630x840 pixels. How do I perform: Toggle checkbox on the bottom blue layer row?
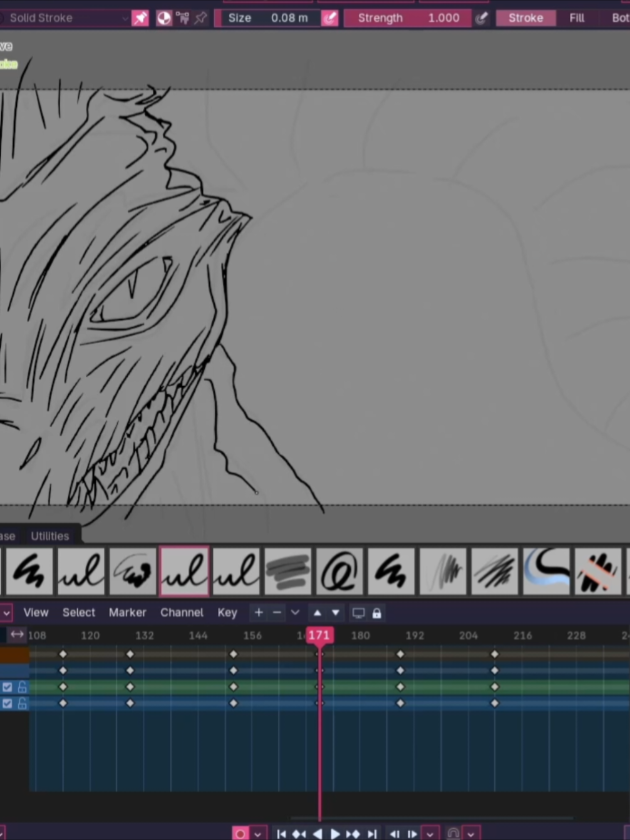[8, 704]
